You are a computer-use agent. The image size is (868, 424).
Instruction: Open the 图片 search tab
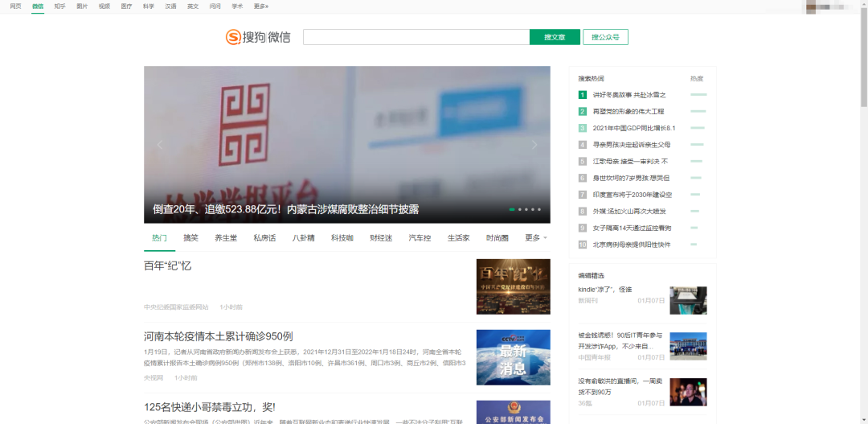pos(82,6)
